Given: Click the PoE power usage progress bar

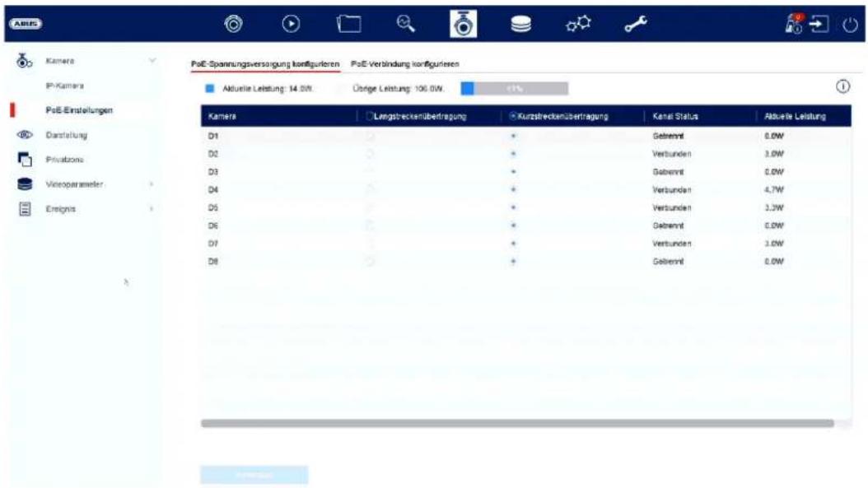Looking at the screenshot, I should tap(514, 88).
